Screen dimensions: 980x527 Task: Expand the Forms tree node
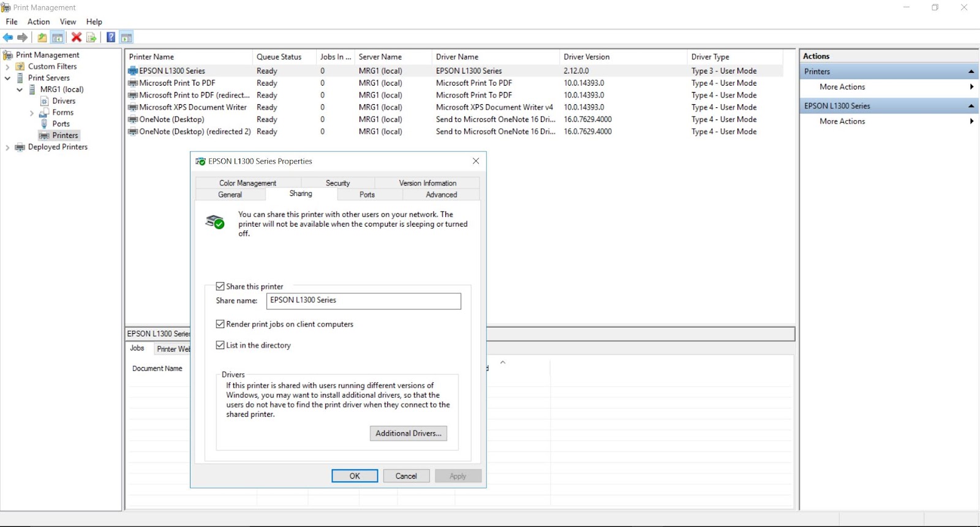tap(32, 113)
